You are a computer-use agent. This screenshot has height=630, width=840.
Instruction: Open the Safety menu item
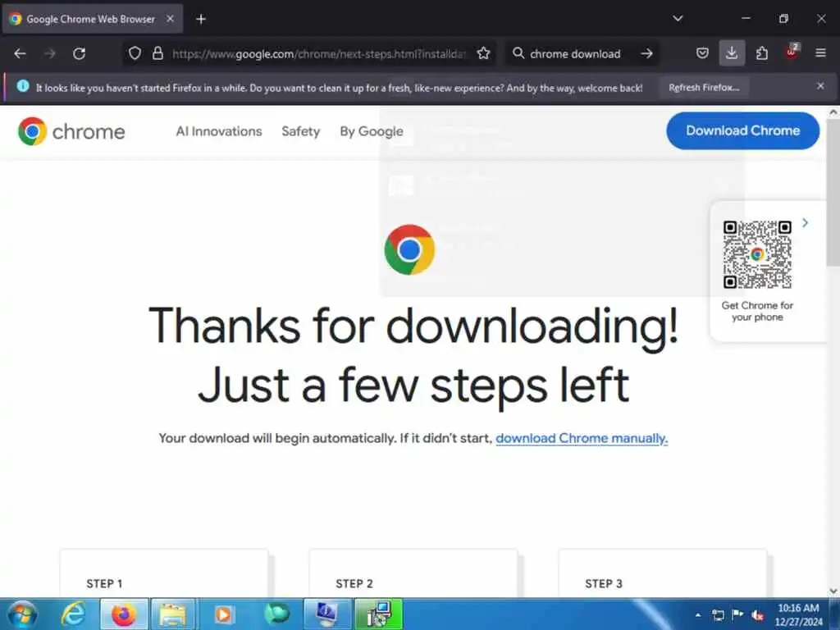click(300, 131)
